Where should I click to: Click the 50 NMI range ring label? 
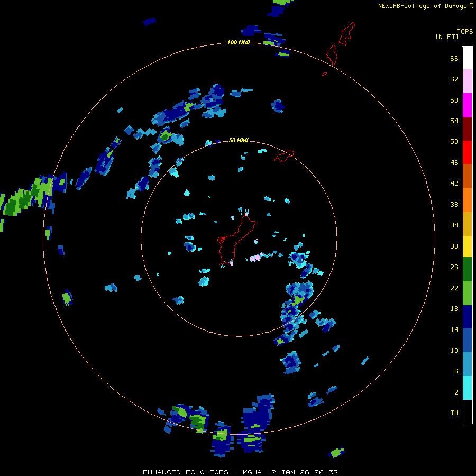click(239, 140)
